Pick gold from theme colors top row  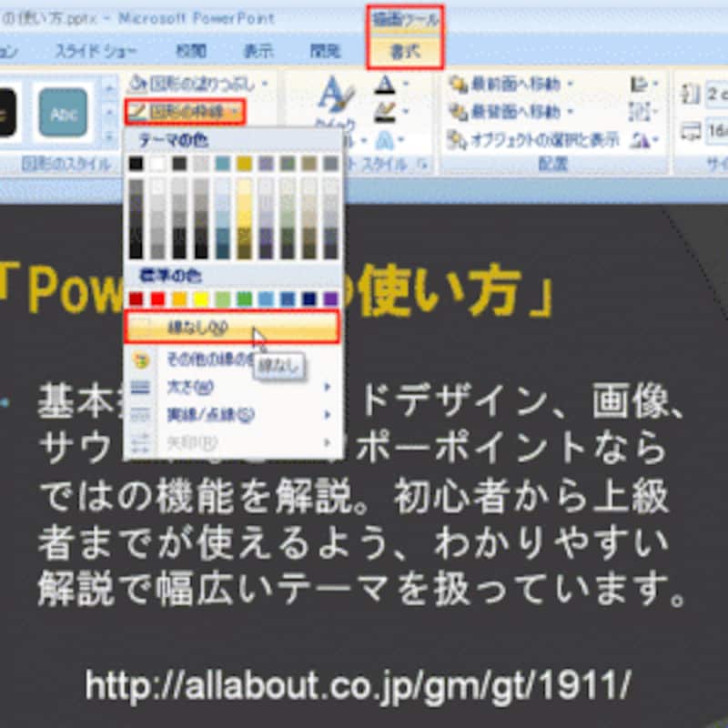coord(244,164)
